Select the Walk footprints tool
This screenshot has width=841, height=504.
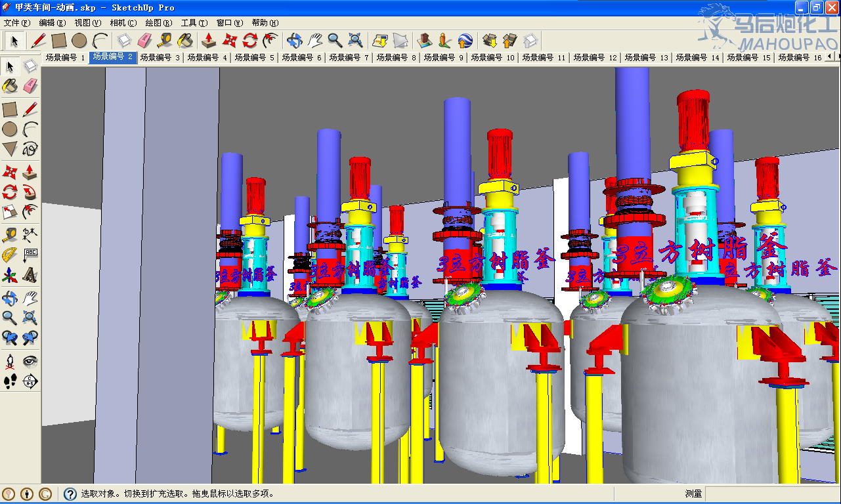[10, 381]
